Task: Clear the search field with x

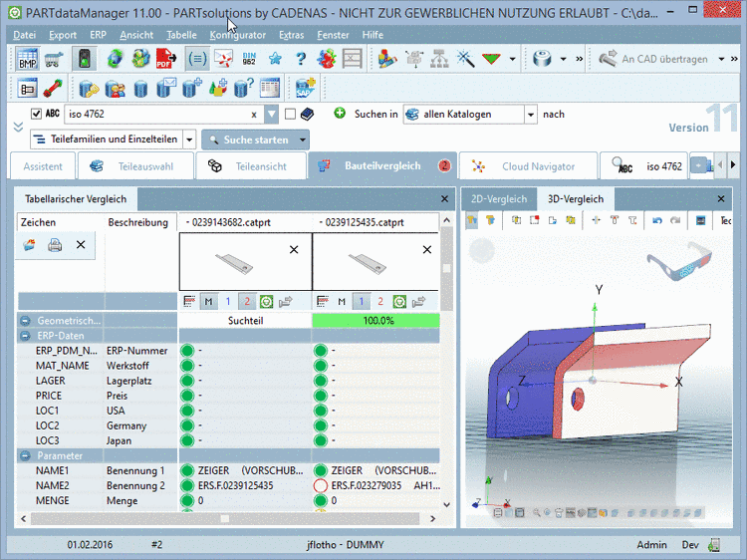Action: tap(254, 115)
